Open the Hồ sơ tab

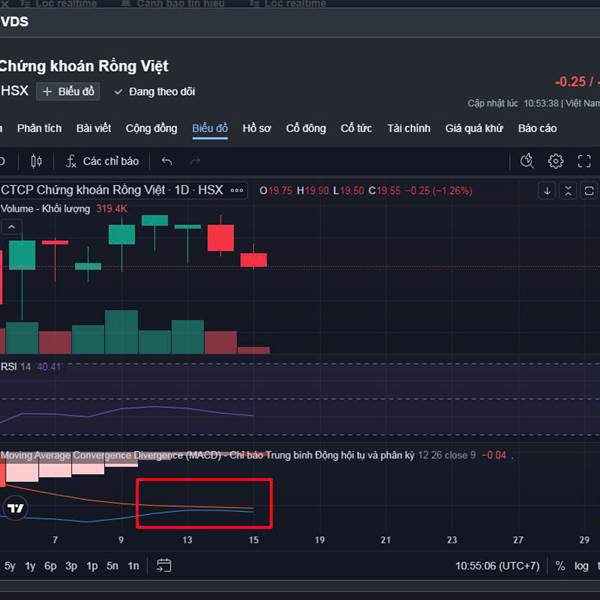(257, 128)
